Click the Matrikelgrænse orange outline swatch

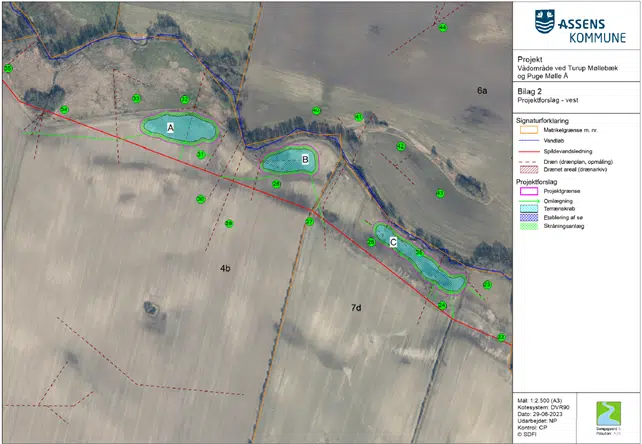[x=529, y=129]
